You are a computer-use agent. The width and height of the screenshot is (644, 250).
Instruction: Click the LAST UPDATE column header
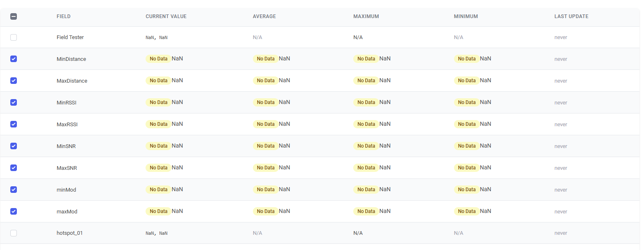point(571,16)
